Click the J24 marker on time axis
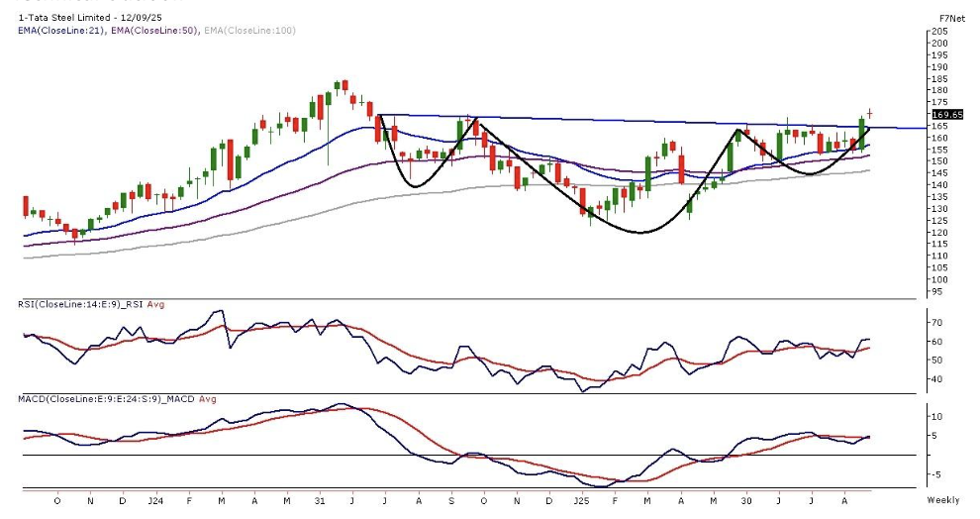 (155, 501)
